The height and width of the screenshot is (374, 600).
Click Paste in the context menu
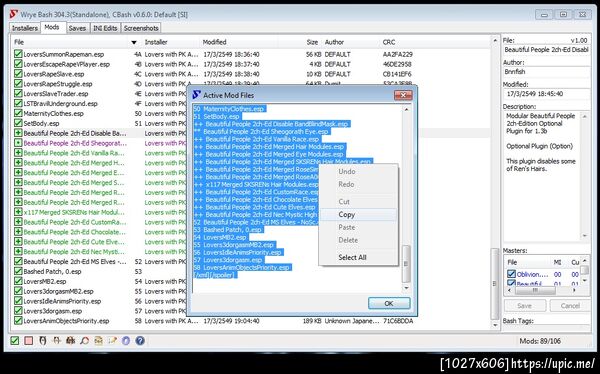[x=358, y=227]
